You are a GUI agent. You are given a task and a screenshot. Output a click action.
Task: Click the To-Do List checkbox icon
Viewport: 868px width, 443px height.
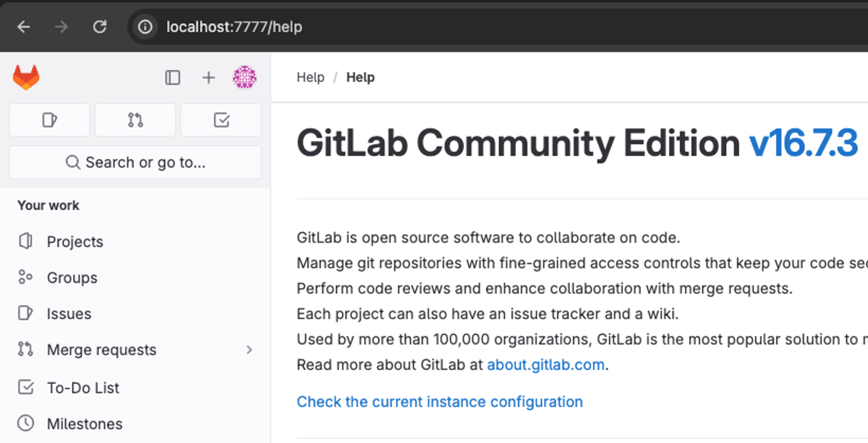click(x=26, y=387)
